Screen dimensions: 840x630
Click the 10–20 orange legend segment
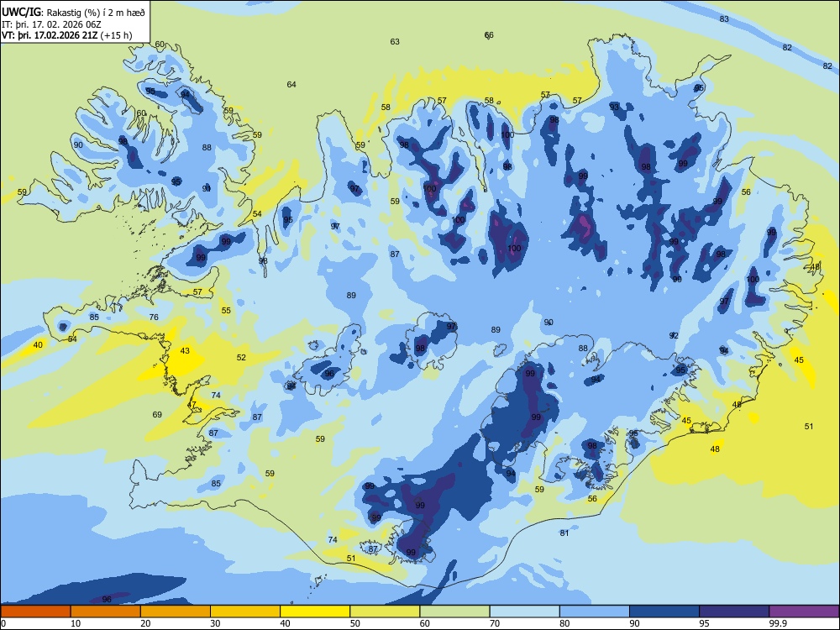click(106, 612)
